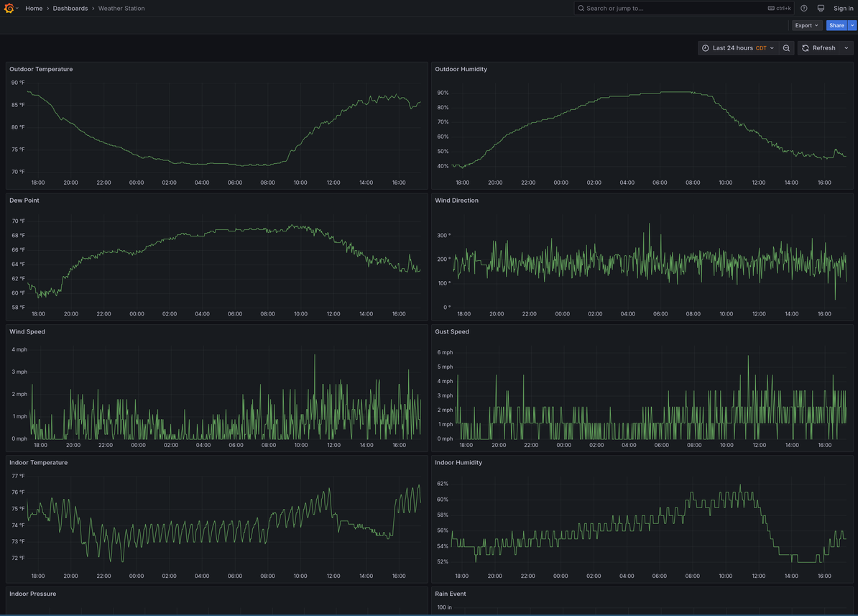This screenshot has width=858, height=616.
Task: Focus the Search or jump to field
Action: coord(675,9)
